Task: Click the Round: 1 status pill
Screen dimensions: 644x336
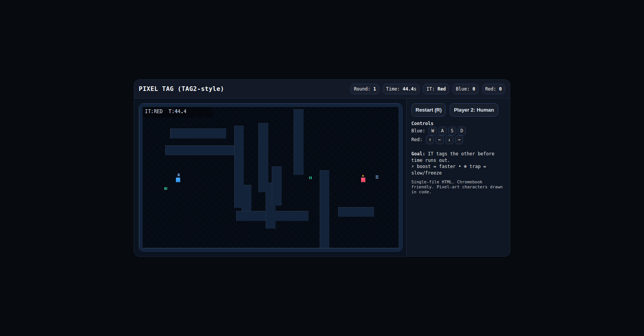Action: 365,89
